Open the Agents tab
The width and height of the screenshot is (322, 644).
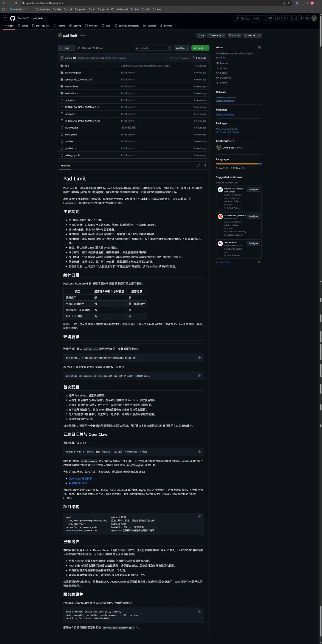(x=59, y=26)
